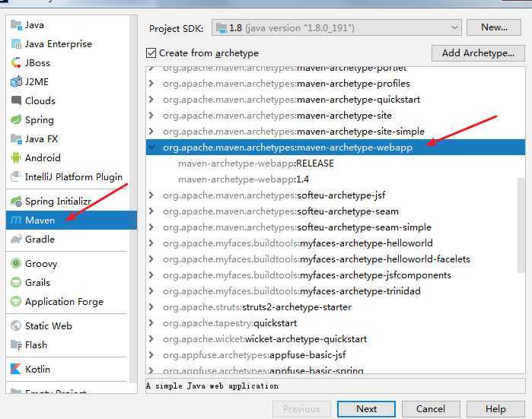Screen dimensions: 532x419
Task: Expand softeu-archetype-jsf node
Action: click(x=151, y=195)
